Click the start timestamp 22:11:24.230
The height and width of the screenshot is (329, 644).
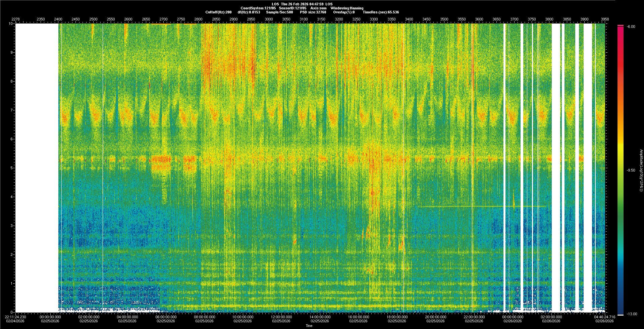(x=15, y=317)
